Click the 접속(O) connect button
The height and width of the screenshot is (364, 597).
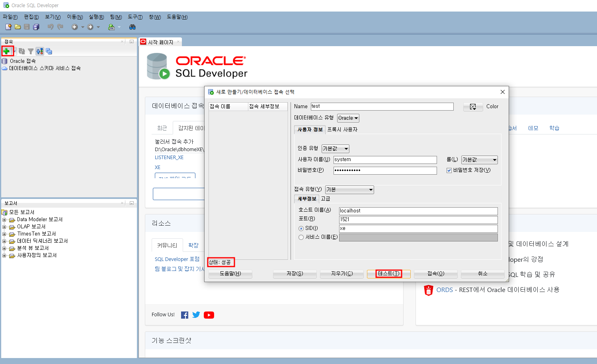tap(436, 274)
